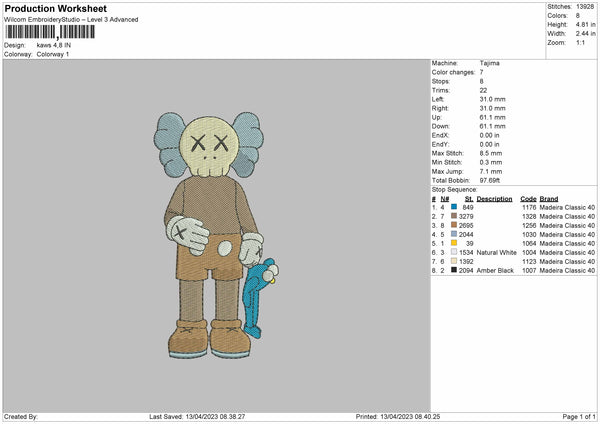
Task: Click the 'Code' column header
Action: coord(528,199)
